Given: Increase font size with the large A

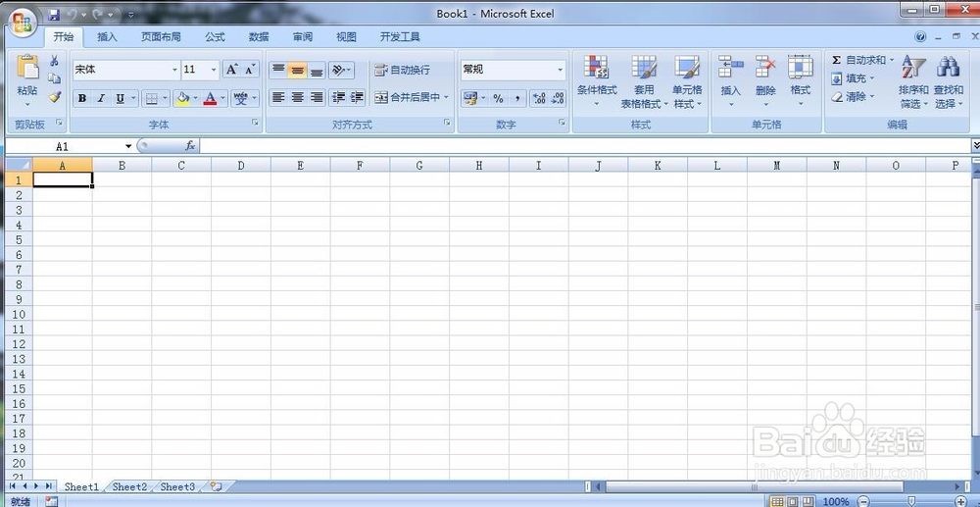Looking at the screenshot, I should point(231,70).
